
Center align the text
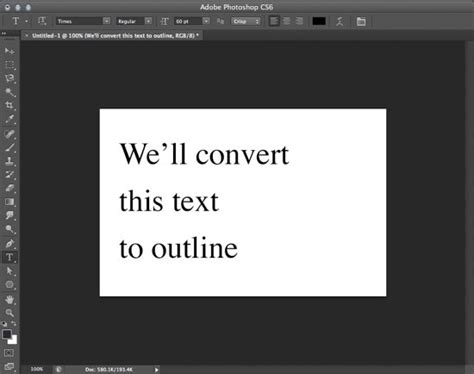click(287, 21)
